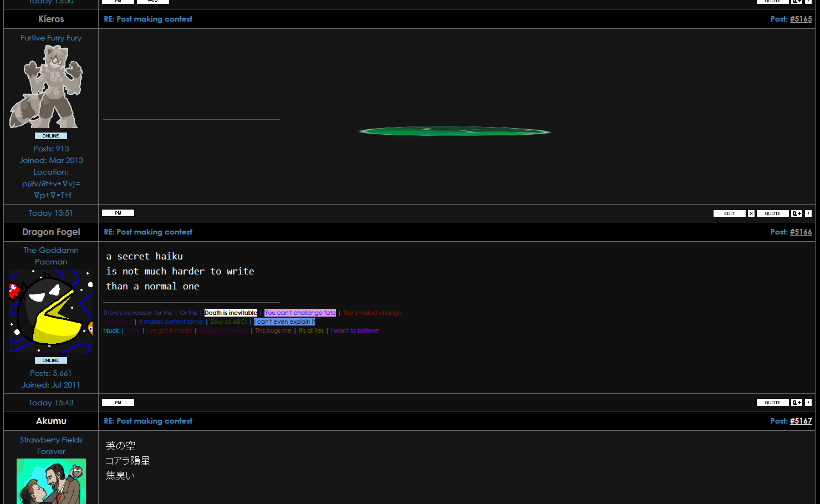Click the haiku line 'than a normal one'
820x504 pixels.
152,286
